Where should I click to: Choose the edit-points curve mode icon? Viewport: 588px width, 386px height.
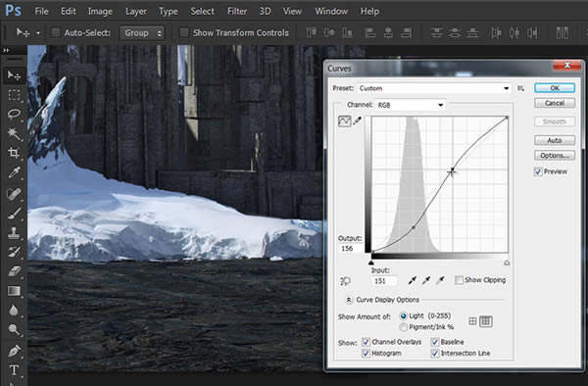(344, 121)
